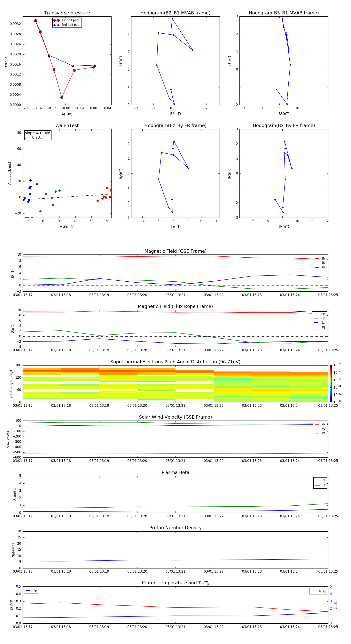
Task: Click the 'Hodogram(B2_B1 MVAB frame)' title
Action: click(175, 13)
